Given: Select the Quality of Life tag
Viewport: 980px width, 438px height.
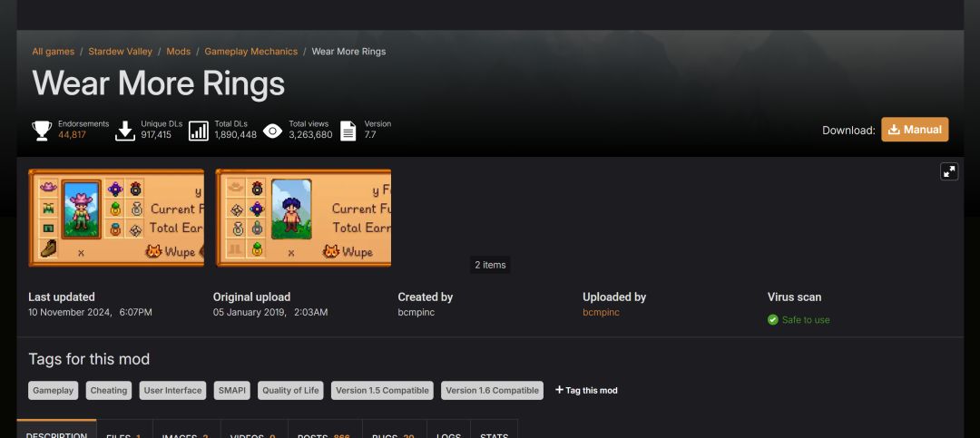Looking at the screenshot, I should coord(290,391).
